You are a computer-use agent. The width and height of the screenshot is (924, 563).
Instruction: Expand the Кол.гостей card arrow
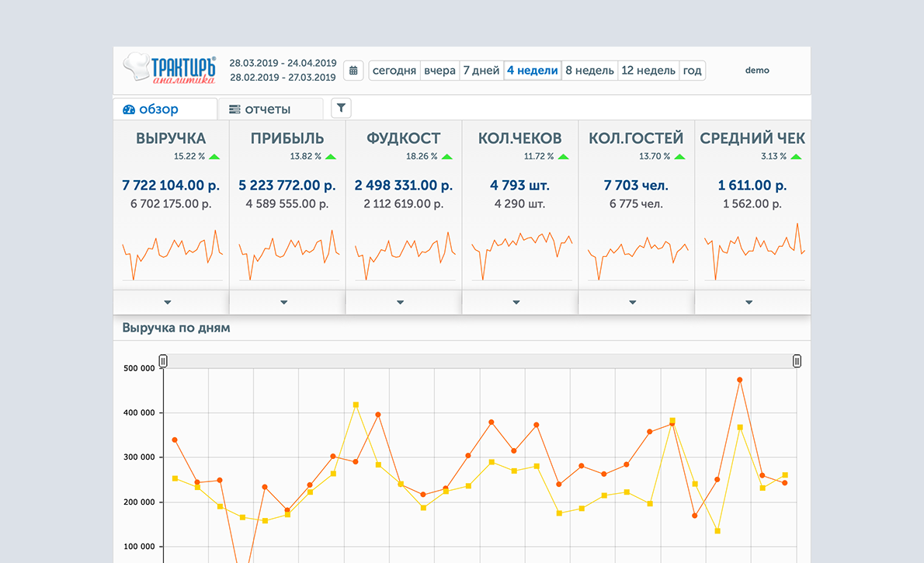(x=633, y=302)
